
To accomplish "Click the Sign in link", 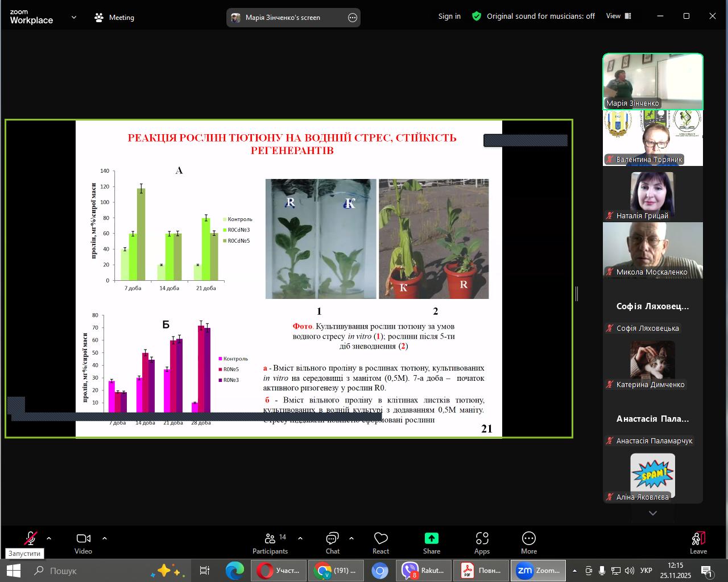I will [449, 16].
